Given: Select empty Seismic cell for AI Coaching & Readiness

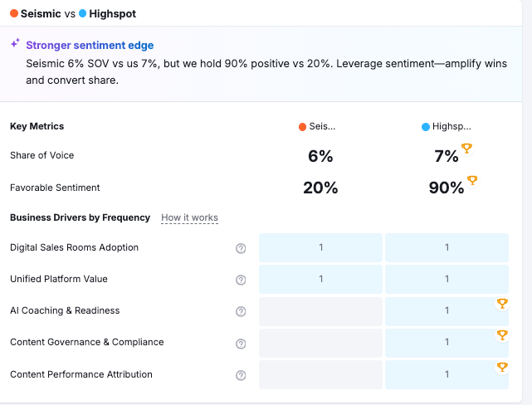Looking at the screenshot, I should [x=320, y=310].
